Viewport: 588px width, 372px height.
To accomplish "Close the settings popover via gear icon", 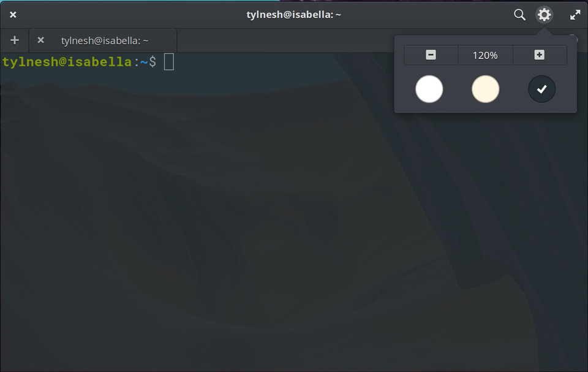I will [x=544, y=15].
